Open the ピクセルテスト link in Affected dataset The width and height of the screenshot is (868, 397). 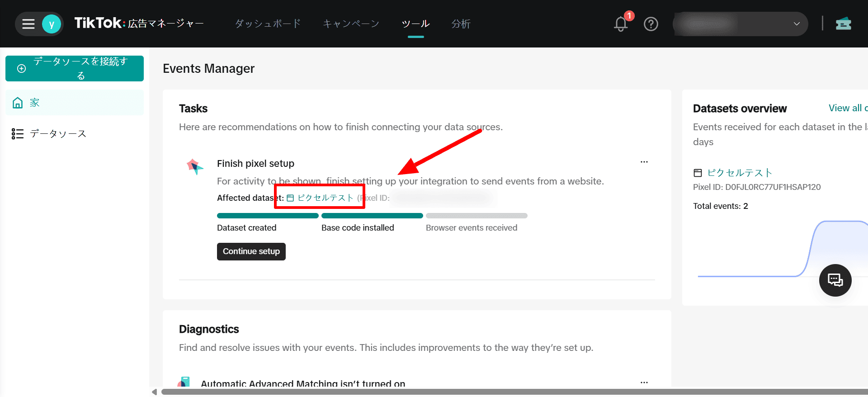click(325, 198)
